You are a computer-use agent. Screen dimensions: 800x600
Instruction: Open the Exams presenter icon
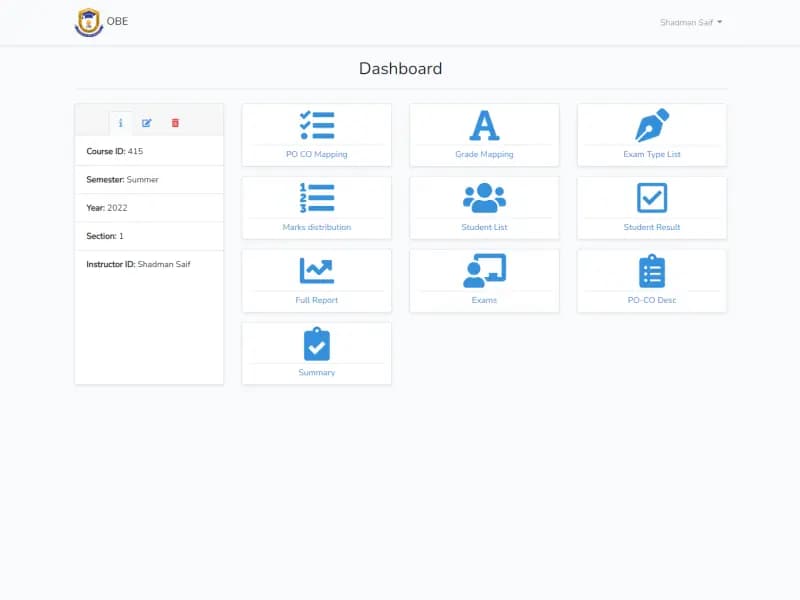(484, 271)
